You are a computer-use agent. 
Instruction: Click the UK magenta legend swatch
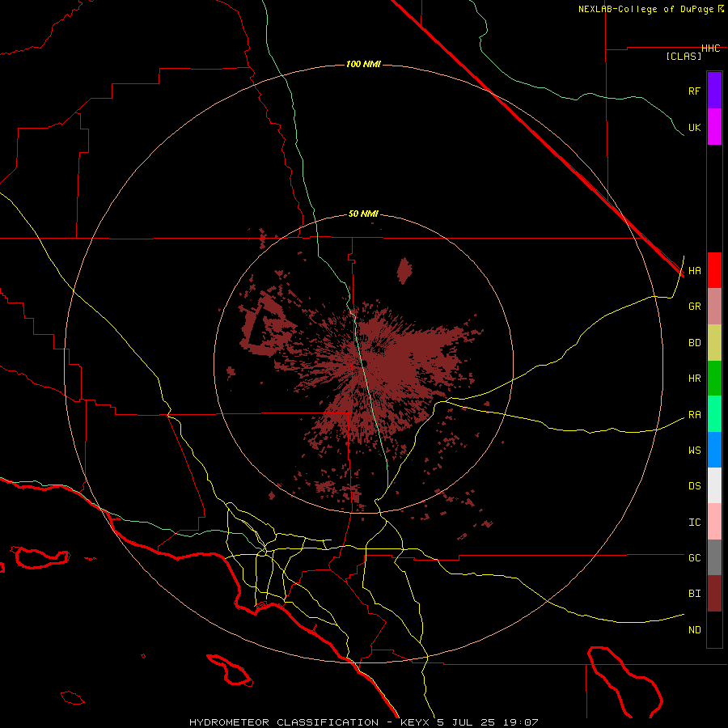714,127
